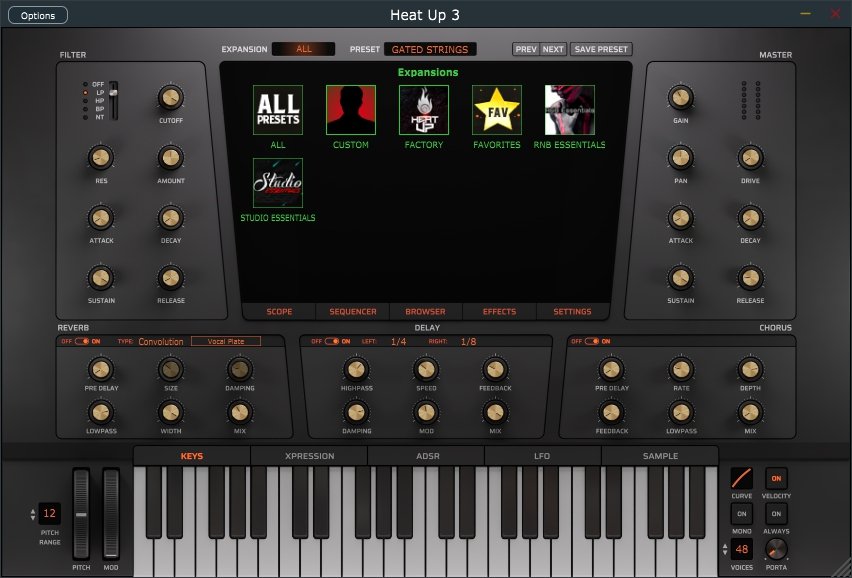Click the Next preset button
Screen dimensions: 852x578
[553, 49]
